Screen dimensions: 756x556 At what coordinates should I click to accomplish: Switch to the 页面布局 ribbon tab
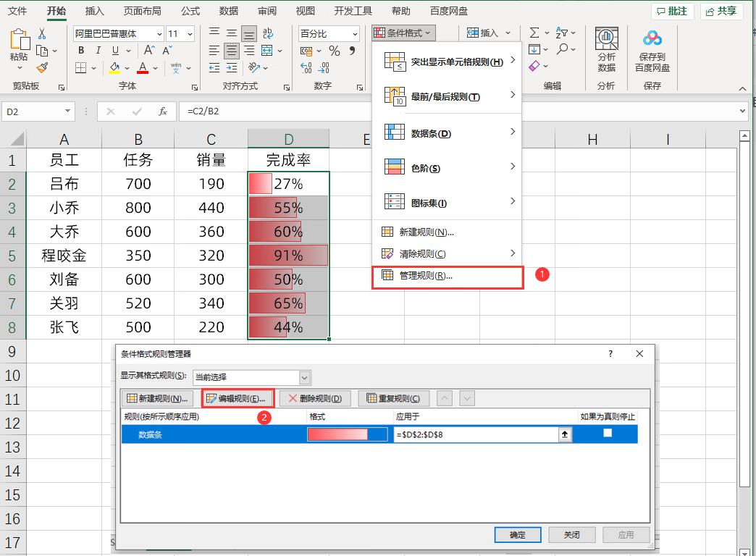pos(142,11)
